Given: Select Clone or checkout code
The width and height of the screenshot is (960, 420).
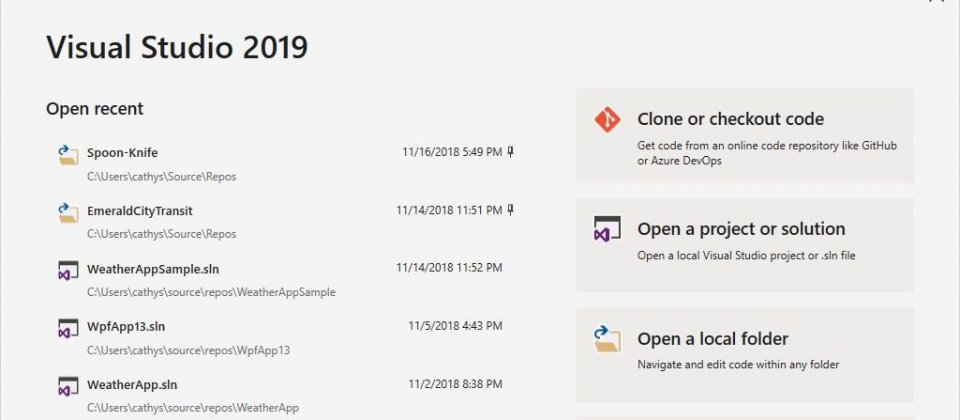Looking at the screenshot, I should [744, 135].
